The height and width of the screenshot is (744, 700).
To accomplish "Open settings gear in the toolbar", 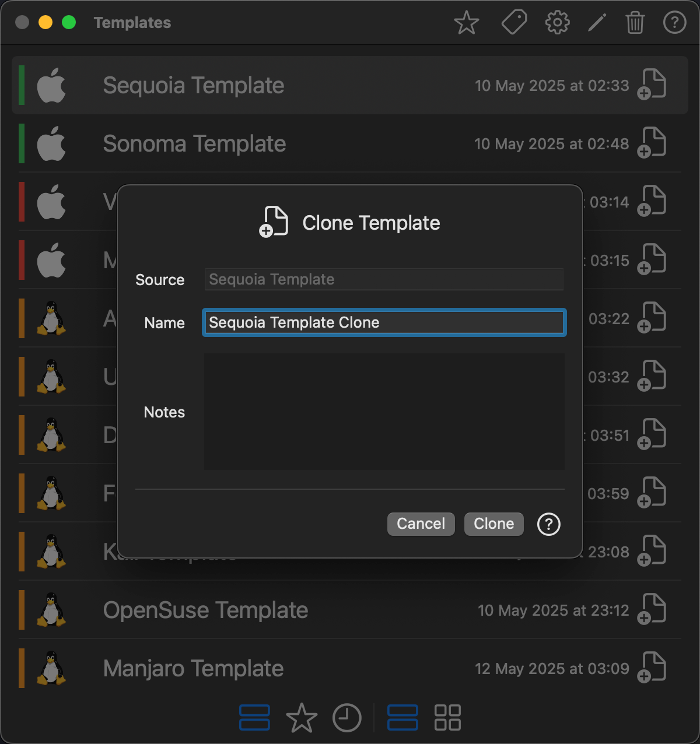I will pos(557,23).
